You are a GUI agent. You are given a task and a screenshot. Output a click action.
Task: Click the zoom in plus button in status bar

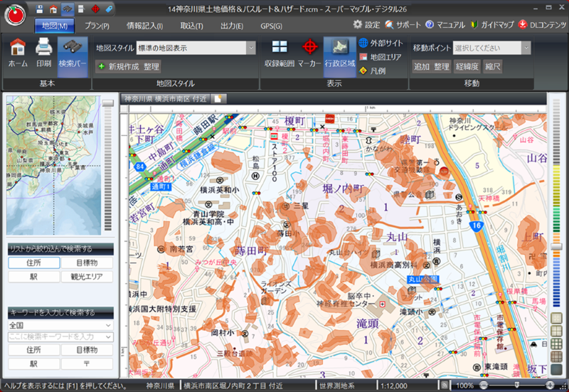click(550, 386)
